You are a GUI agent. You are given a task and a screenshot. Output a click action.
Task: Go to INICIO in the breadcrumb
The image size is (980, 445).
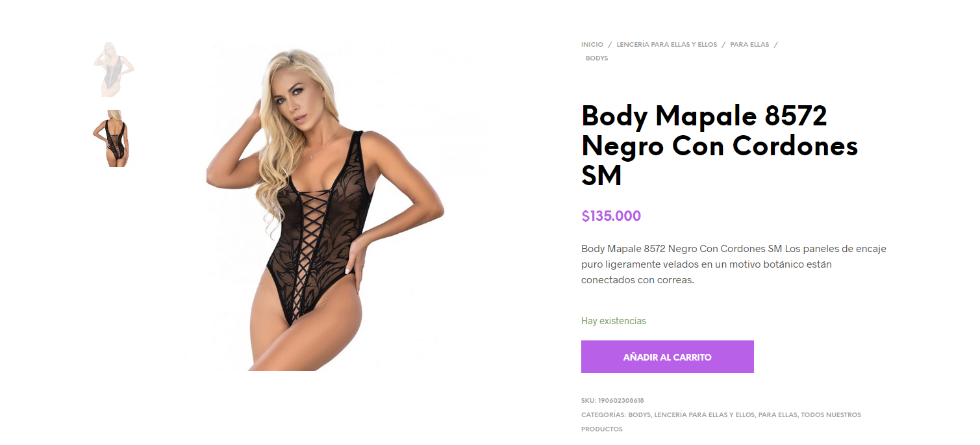[592, 45]
